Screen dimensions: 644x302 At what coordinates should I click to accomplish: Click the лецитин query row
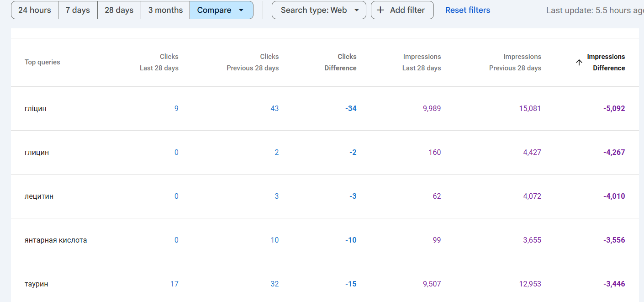39,196
